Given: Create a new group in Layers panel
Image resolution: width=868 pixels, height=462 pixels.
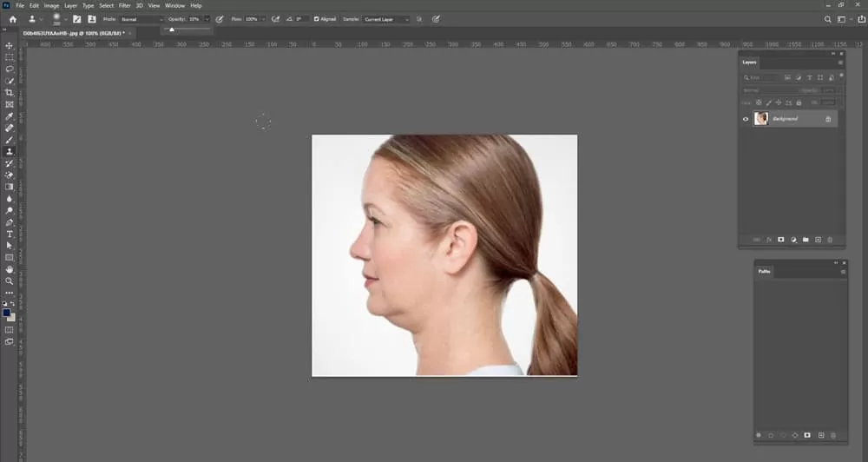Looking at the screenshot, I should (806, 240).
